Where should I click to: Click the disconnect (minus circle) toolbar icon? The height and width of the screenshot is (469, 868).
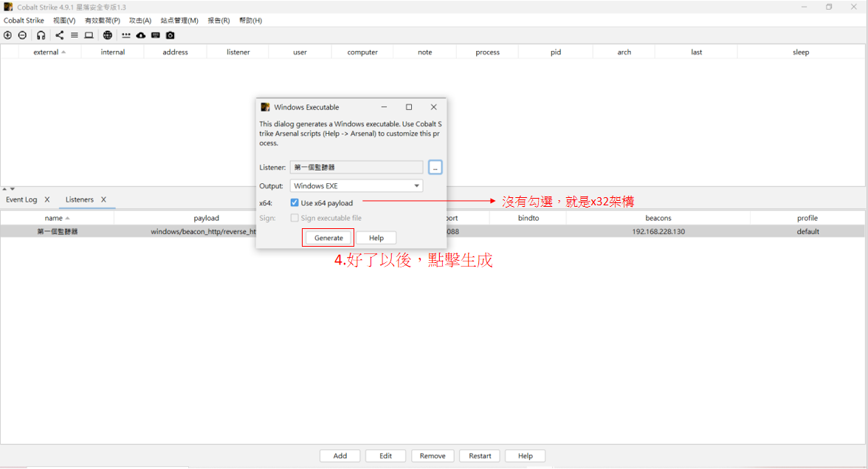pyautogui.click(x=22, y=35)
